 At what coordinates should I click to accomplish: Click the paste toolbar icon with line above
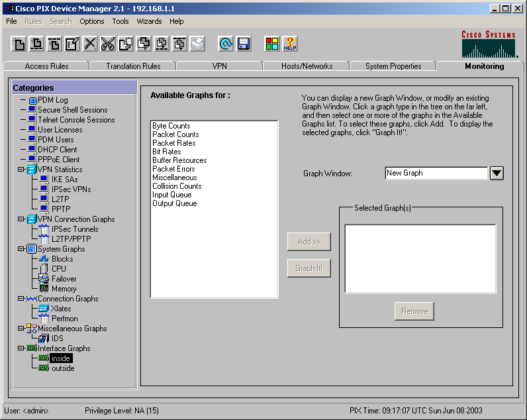pos(180,44)
